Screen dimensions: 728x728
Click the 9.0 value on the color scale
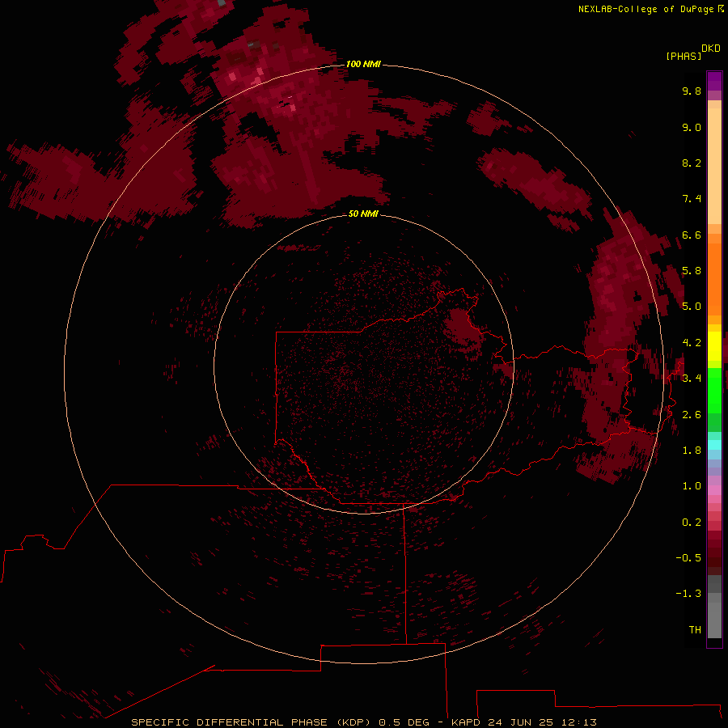click(692, 127)
